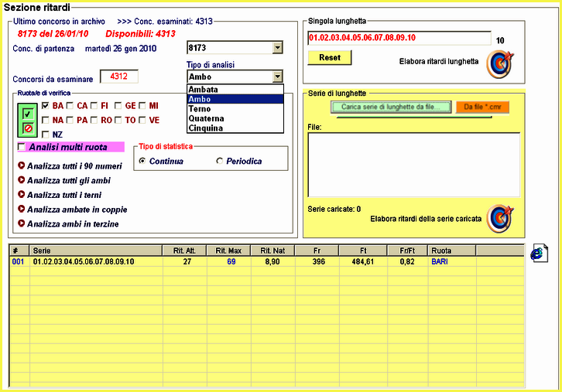The image size is (562, 392).
Task: Uncheck the BA wheel checkbox
Action: pos(45,106)
